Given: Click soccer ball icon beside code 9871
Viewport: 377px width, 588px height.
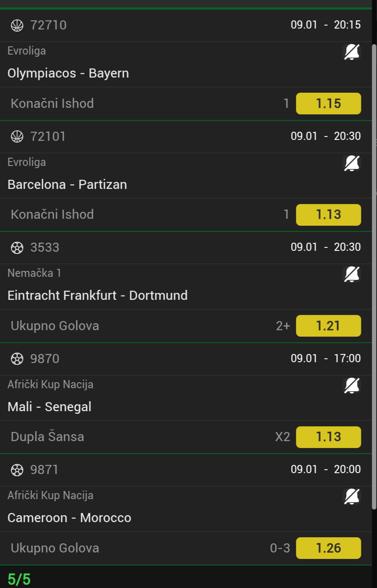Looking at the screenshot, I should 17,470.
